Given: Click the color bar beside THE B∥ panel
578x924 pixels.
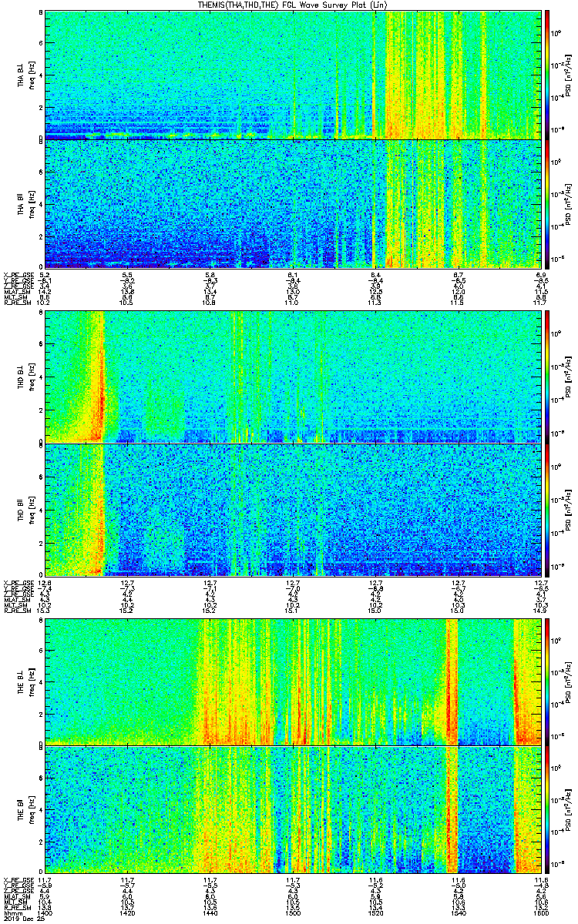Looking at the screenshot, I should pos(548,812).
